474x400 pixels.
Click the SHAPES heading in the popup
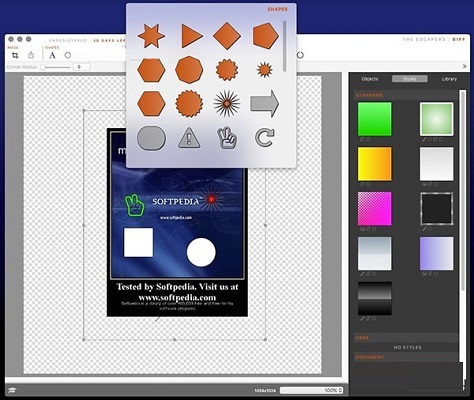(277, 9)
